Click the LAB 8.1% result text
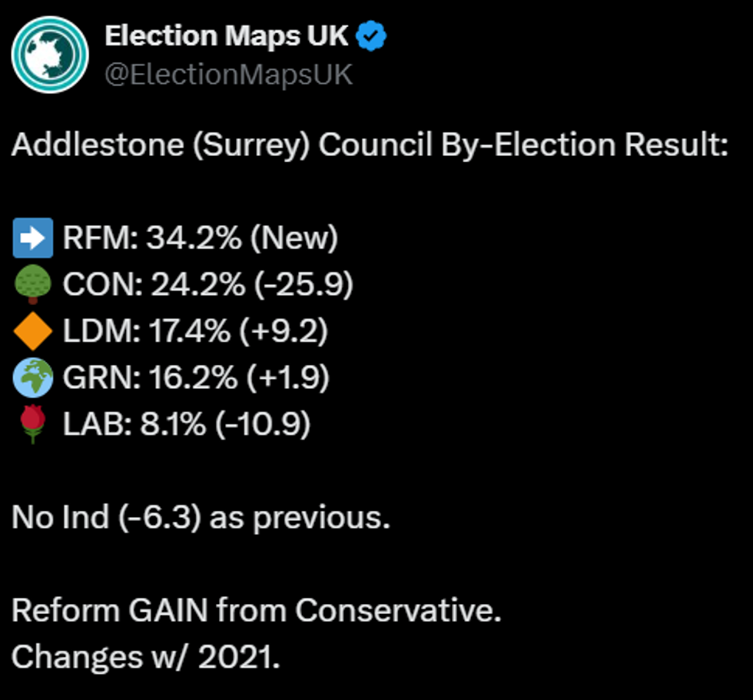753x700 pixels. [134, 424]
